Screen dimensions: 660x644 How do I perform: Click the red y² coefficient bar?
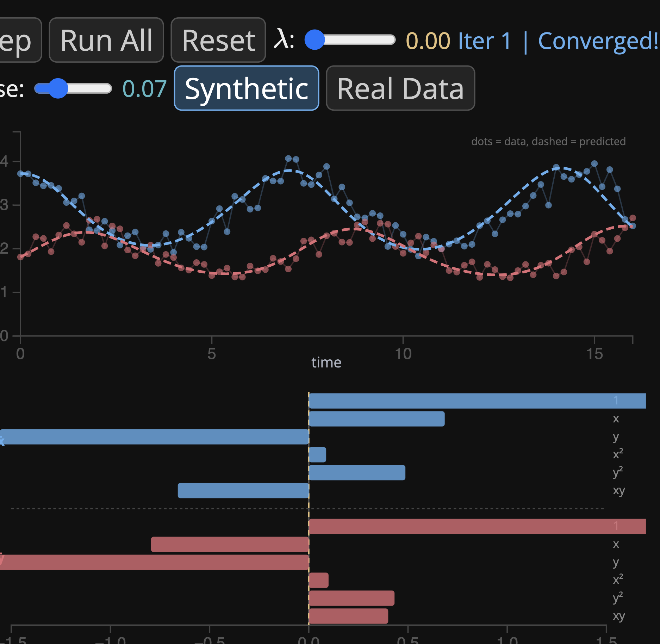click(351, 598)
